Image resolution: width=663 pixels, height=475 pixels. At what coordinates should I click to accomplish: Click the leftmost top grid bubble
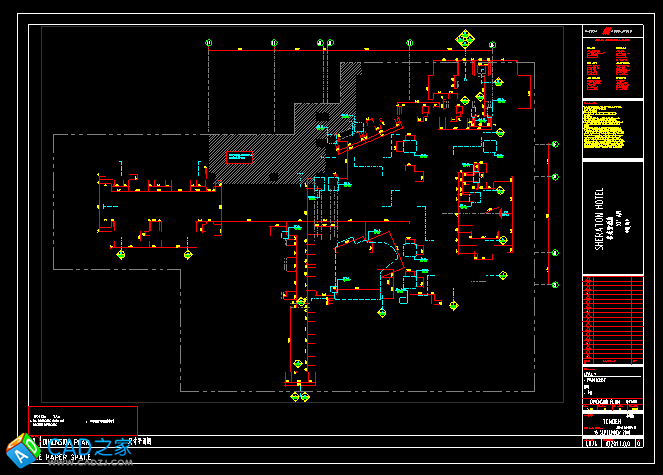pos(208,42)
